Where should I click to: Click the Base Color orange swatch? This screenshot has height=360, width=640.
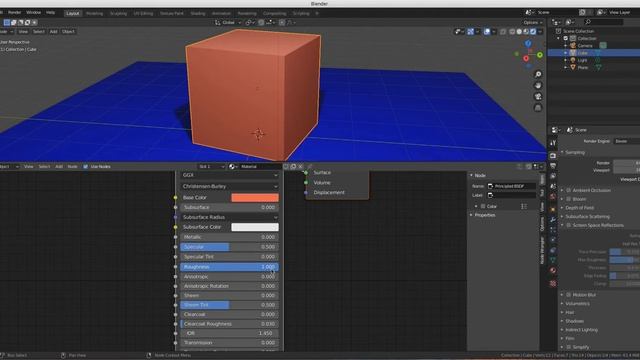click(255, 198)
